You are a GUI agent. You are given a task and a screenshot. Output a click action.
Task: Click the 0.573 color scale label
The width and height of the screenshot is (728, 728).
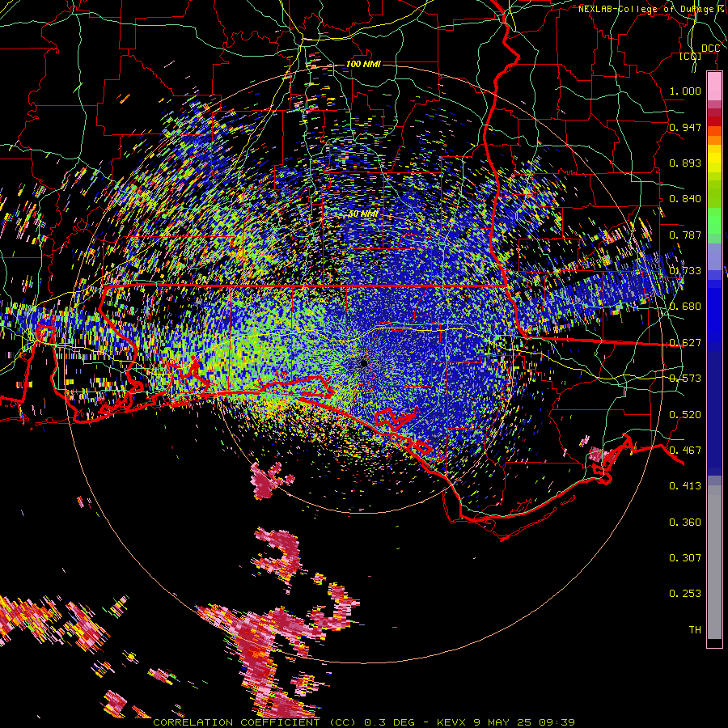tap(685, 379)
